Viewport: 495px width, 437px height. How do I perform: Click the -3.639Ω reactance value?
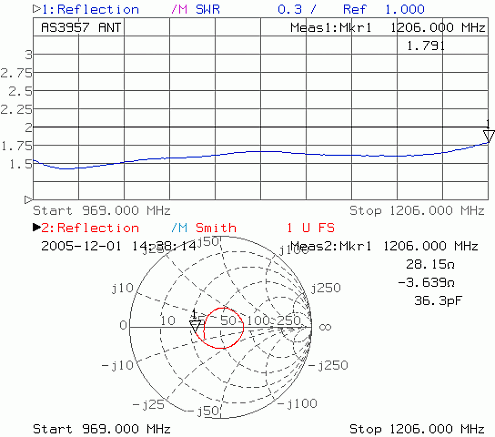[426, 283]
